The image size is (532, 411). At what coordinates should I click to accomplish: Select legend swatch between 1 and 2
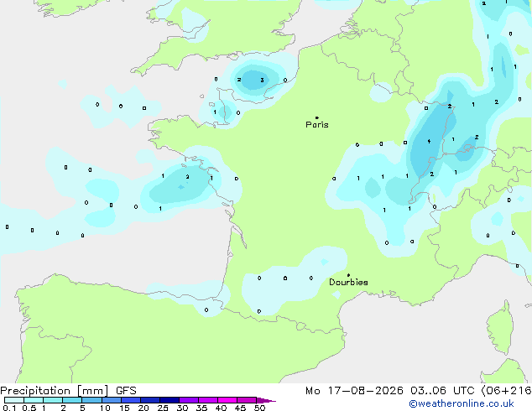[x=53, y=400]
